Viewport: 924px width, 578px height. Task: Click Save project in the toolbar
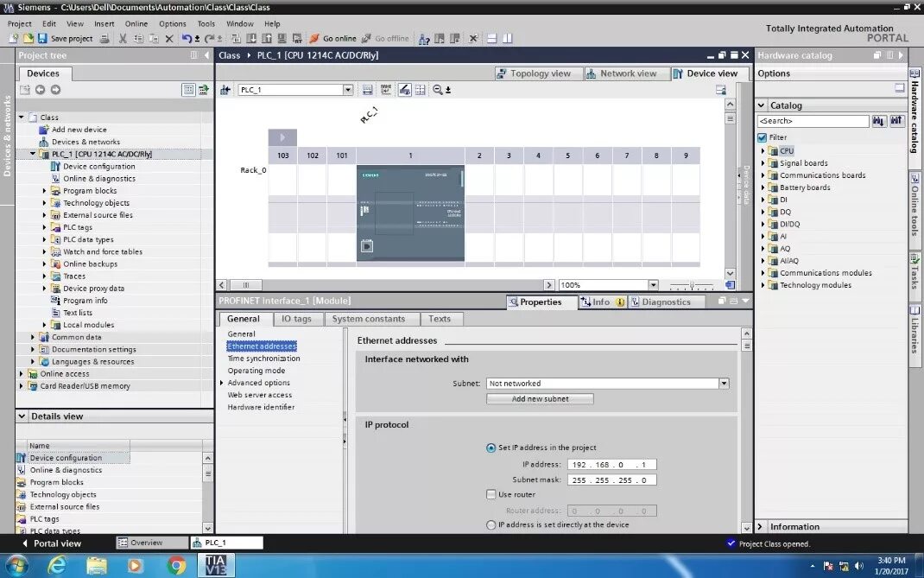65,38
